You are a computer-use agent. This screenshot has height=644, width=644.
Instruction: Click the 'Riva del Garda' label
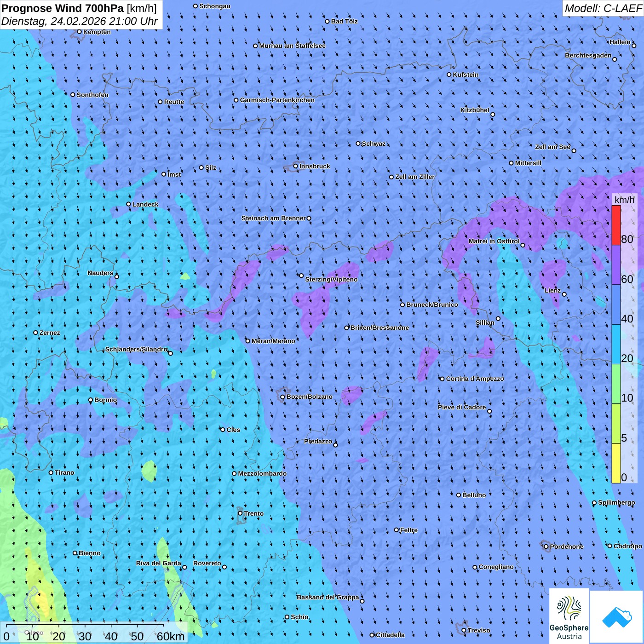tap(159, 563)
